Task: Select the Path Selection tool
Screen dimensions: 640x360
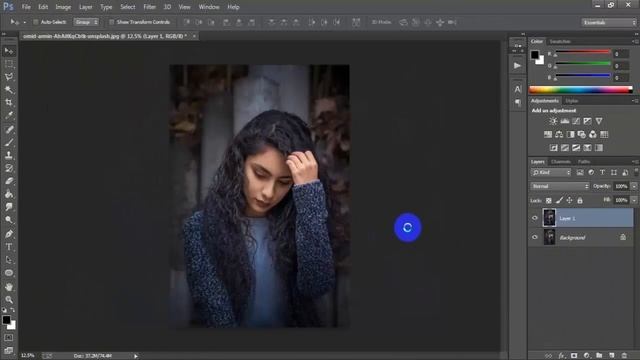Action: [9, 260]
